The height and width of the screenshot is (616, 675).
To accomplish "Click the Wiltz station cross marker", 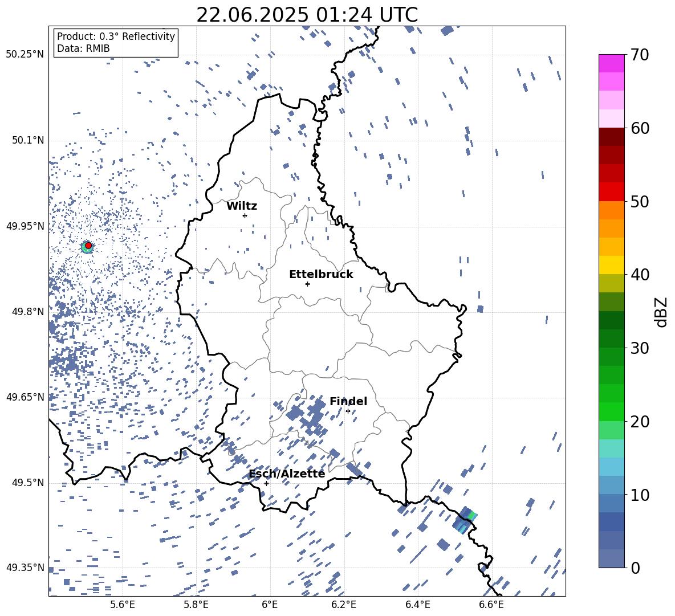I will click(x=245, y=215).
